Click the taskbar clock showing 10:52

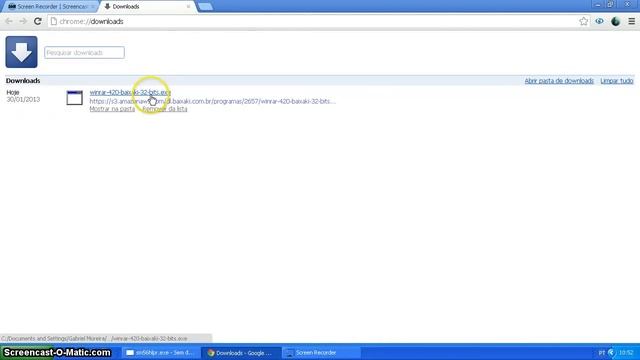[626, 353]
